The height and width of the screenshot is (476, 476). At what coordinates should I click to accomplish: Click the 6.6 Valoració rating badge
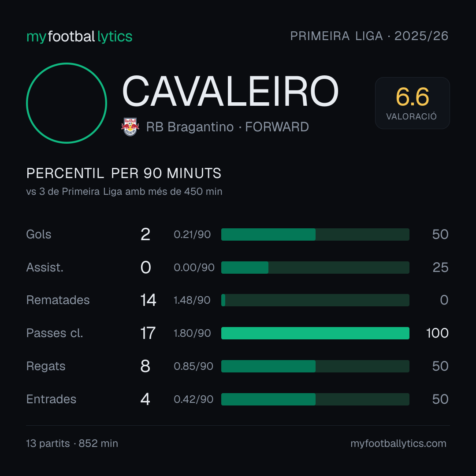click(412, 103)
